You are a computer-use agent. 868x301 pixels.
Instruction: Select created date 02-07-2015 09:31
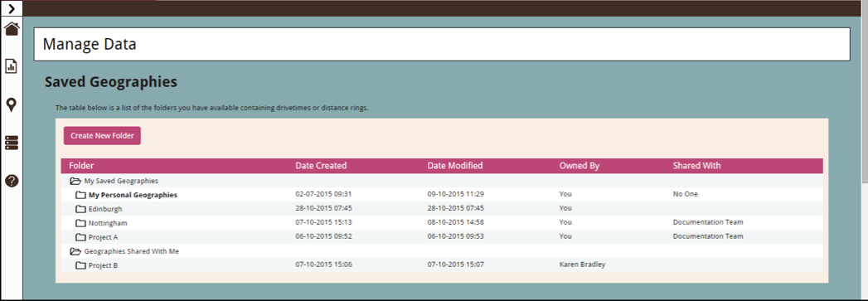point(324,194)
